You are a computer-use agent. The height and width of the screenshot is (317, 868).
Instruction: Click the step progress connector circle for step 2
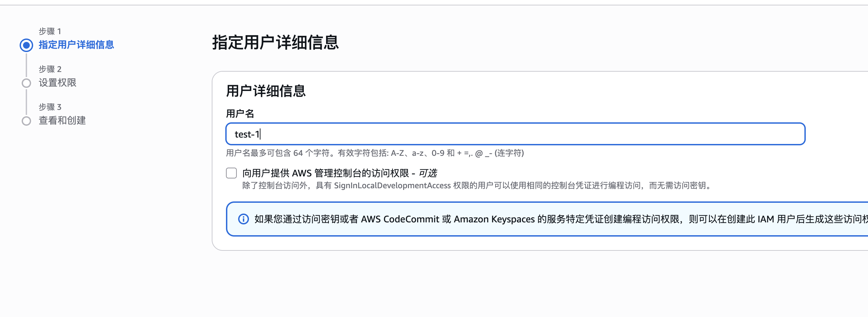point(26,83)
